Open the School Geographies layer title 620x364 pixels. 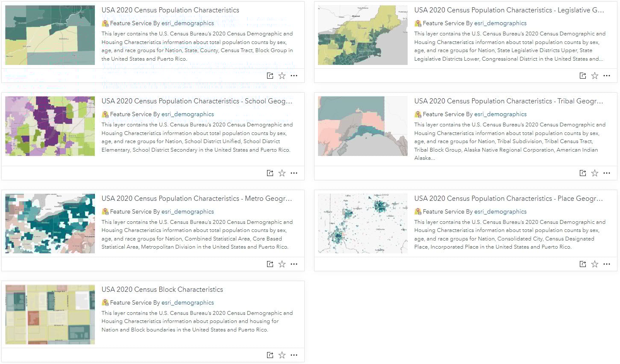click(x=197, y=101)
